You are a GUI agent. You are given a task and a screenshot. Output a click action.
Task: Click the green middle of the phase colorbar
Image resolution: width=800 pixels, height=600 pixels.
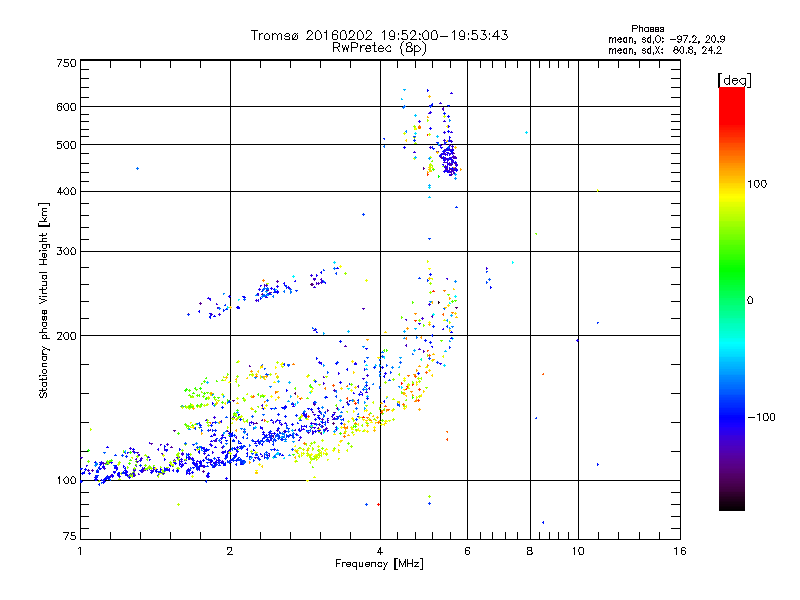click(732, 270)
